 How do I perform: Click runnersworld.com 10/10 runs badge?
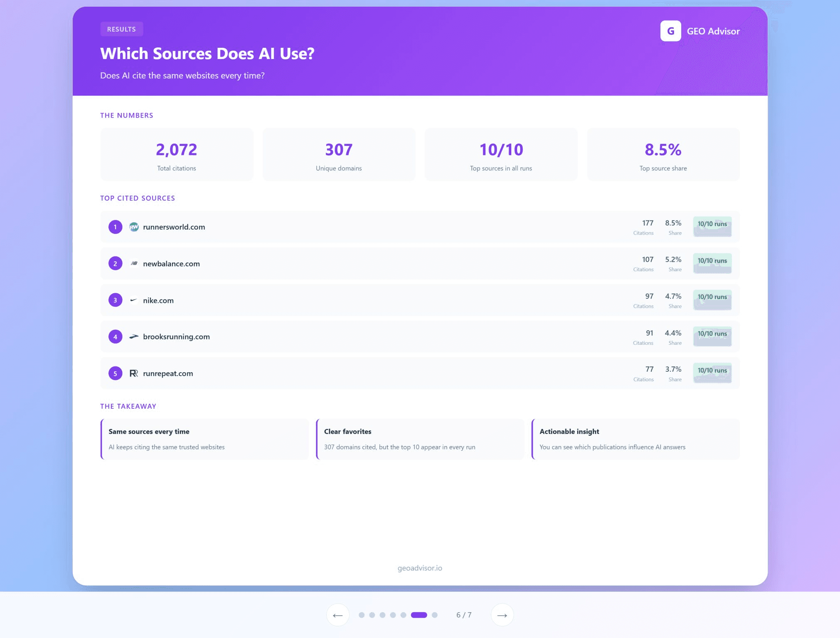point(712,226)
